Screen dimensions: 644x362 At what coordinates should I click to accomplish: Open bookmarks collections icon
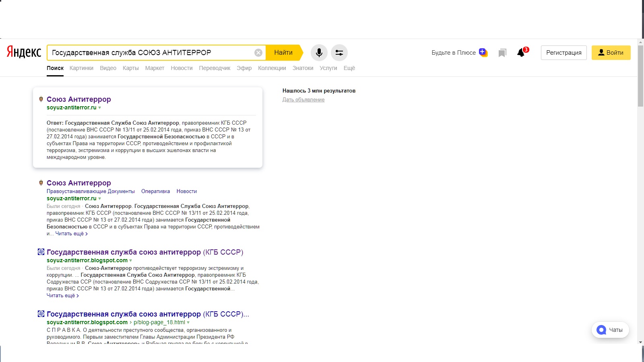tap(502, 53)
